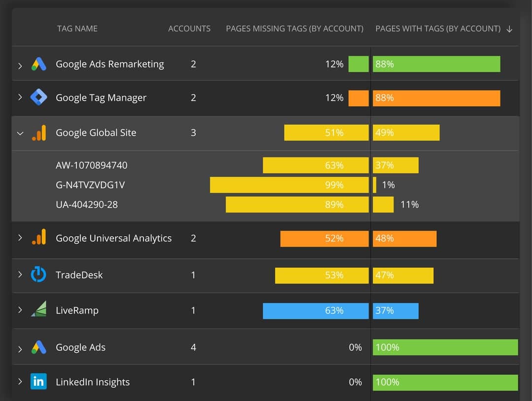This screenshot has width=532, height=401.
Task: Click the 89% missing bar for UA-404290-28
Action: click(x=297, y=205)
